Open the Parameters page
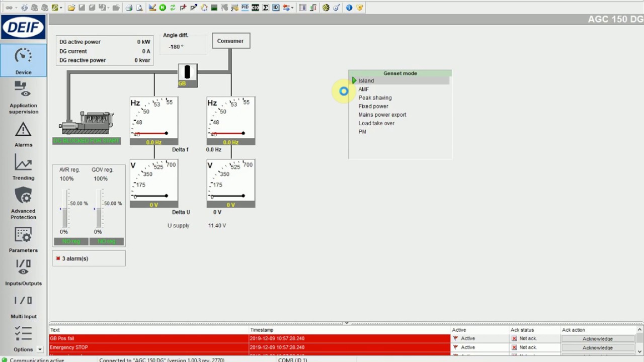The height and width of the screenshot is (362, 644). coord(23,239)
